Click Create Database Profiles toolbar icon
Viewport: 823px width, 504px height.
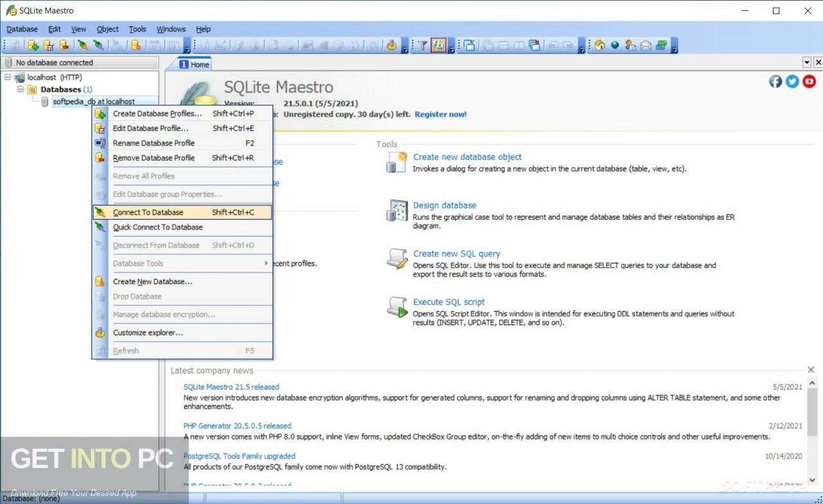coord(33,45)
